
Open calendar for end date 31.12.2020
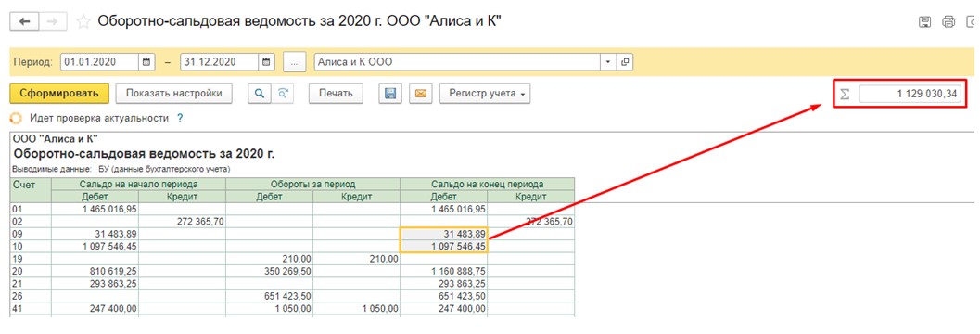coord(266,62)
